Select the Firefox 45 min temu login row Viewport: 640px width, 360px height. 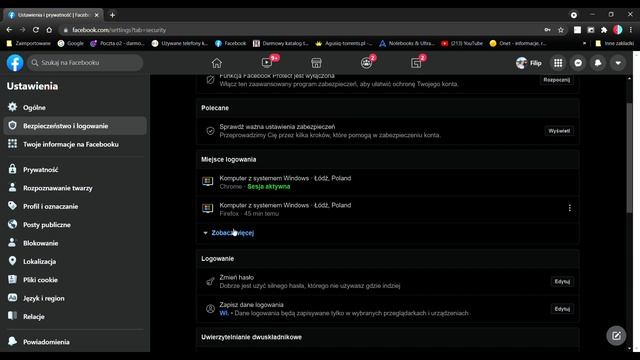tap(387, 209)
